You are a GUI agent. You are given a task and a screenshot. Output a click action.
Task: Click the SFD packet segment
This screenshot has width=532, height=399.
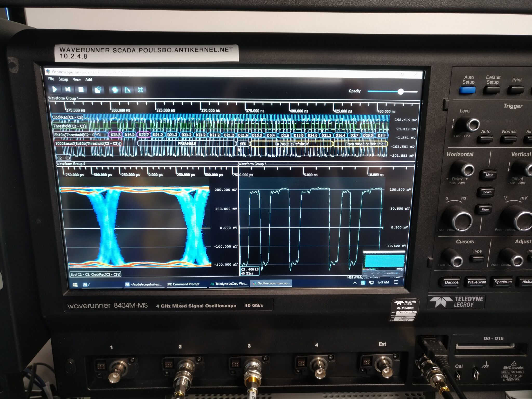coord(243,144)
